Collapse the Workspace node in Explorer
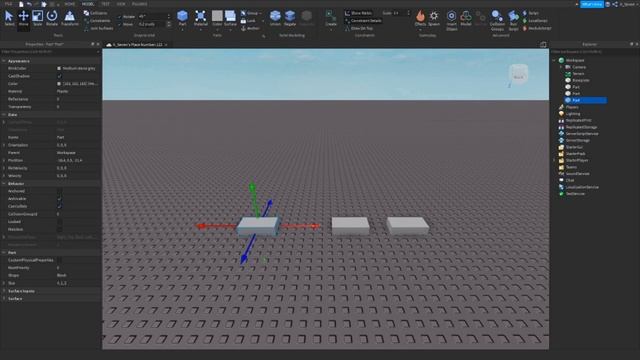Viewport: 640px width, 360px height. coord(554,60)
